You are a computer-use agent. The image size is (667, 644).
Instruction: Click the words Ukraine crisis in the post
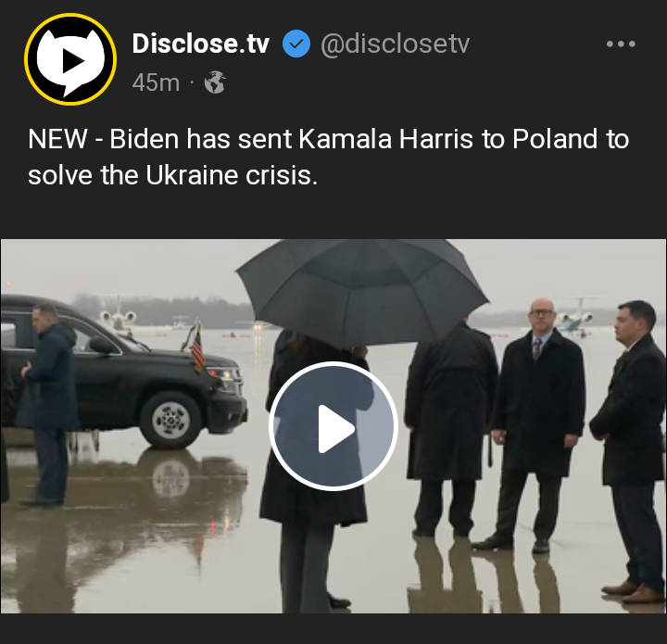232,175
